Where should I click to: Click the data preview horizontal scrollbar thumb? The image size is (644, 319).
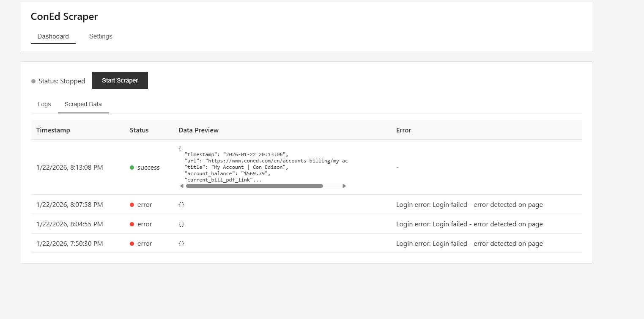point(254,186)
